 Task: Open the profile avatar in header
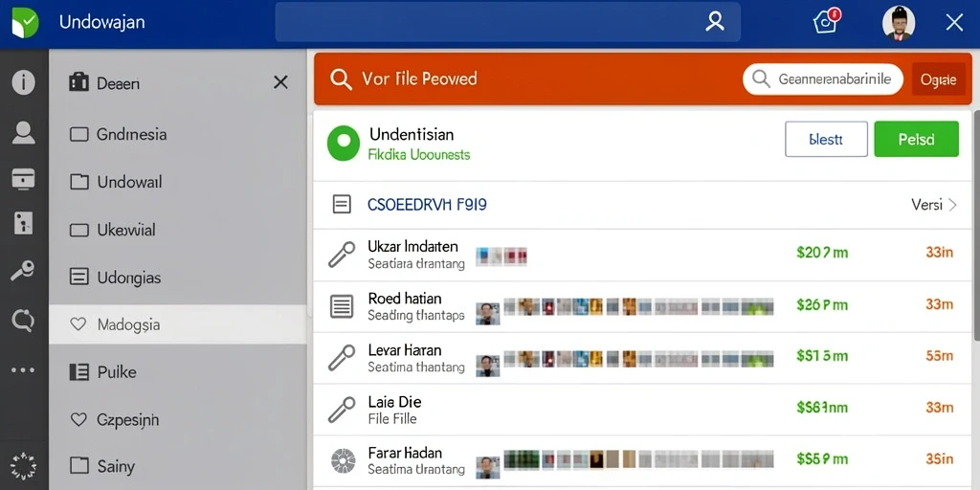(899, 23)
